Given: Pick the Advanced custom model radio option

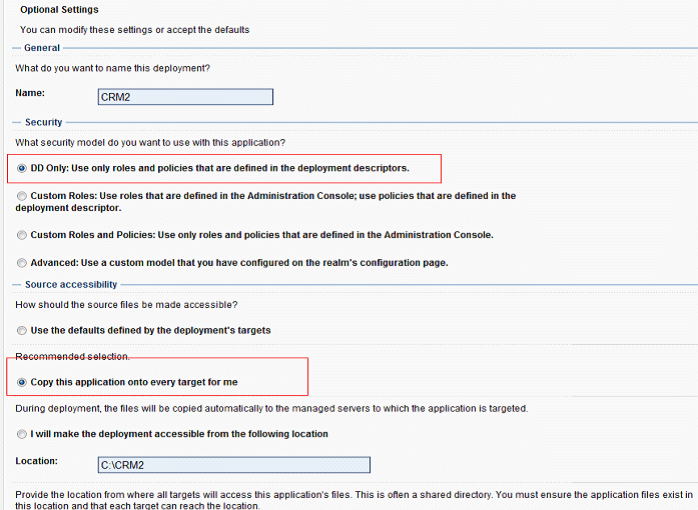Looking at the screenshot, I should click(21, 263).
